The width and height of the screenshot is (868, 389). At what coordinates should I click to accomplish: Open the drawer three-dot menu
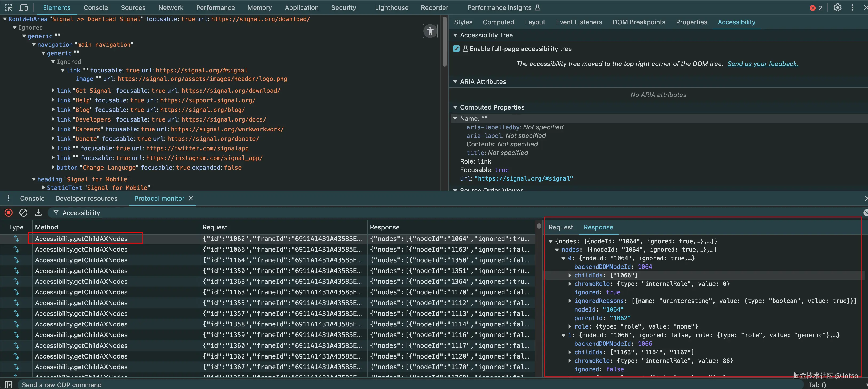pos(9,199)
